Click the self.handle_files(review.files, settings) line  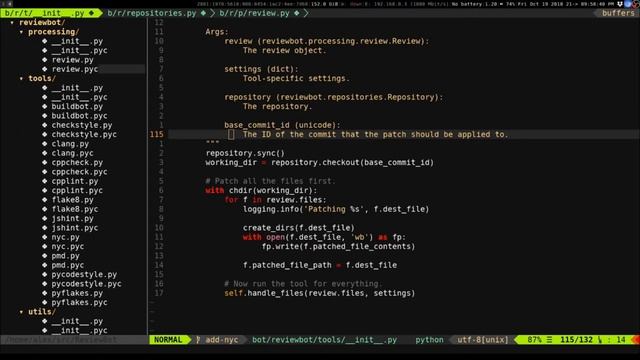pos(320,293)
